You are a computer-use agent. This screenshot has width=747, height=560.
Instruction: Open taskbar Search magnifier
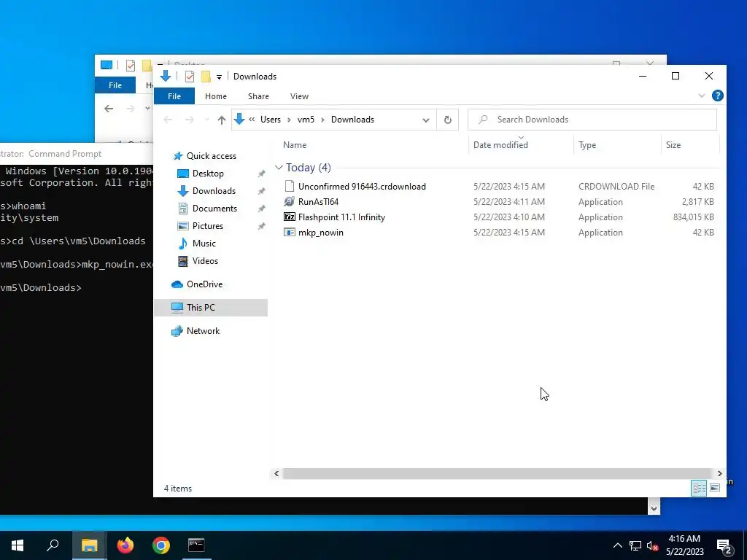coord(53,545)
